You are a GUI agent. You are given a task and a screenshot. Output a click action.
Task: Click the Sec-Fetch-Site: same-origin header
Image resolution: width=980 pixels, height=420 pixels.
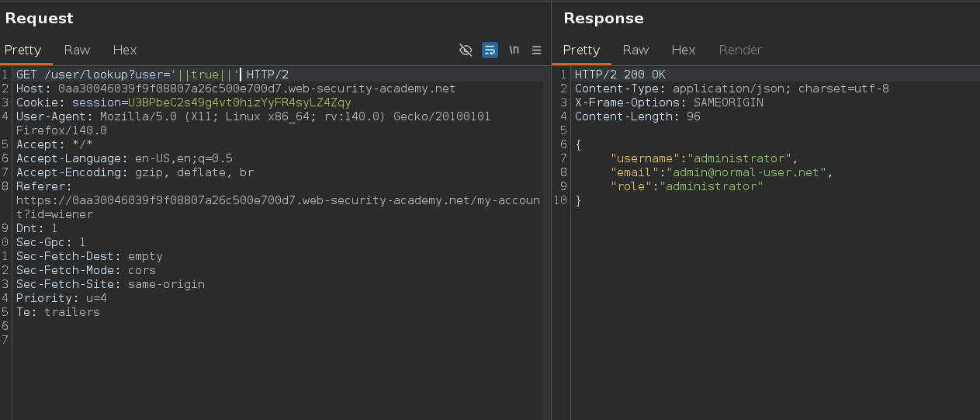tap(110, 284)
